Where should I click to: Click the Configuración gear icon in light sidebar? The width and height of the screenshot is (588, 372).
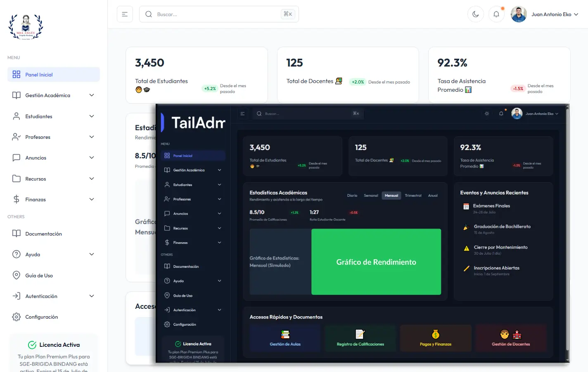click(17, 317)
